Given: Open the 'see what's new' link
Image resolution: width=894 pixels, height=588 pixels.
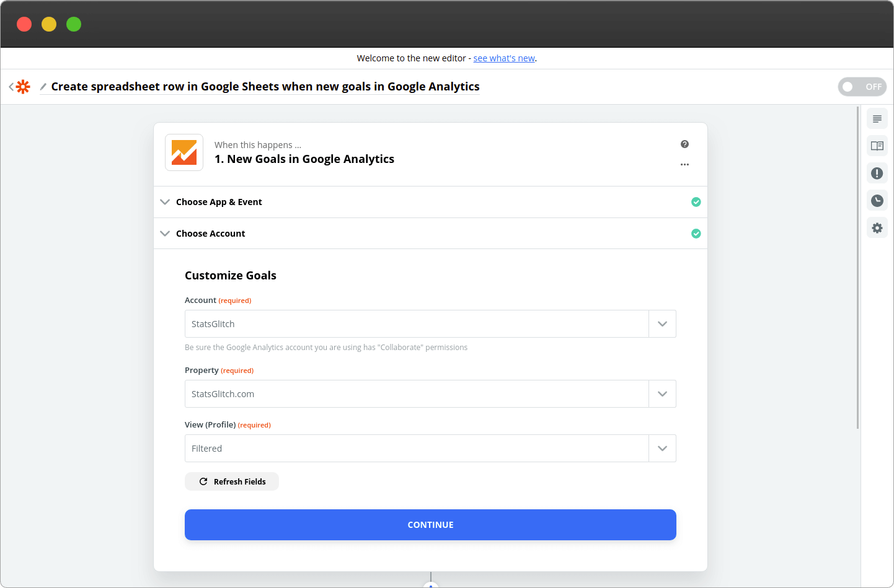Looking at the screenshot, I should (x=504, y=58).
